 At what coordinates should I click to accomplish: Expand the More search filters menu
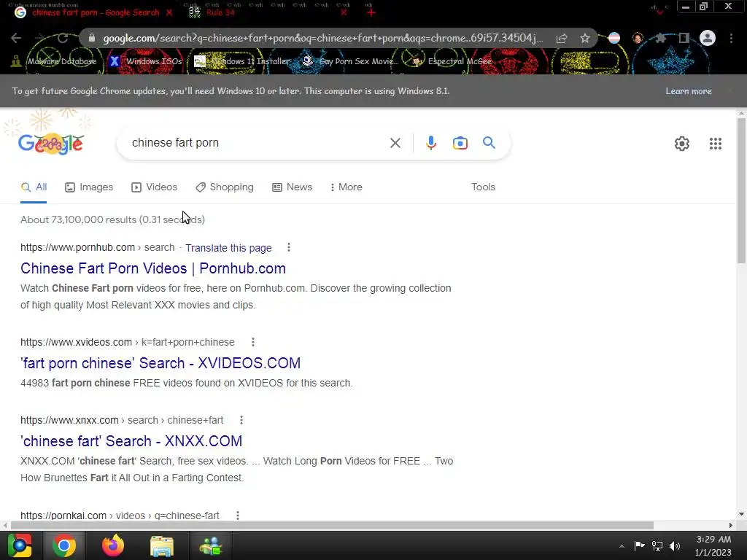click(x=346, y=187)
